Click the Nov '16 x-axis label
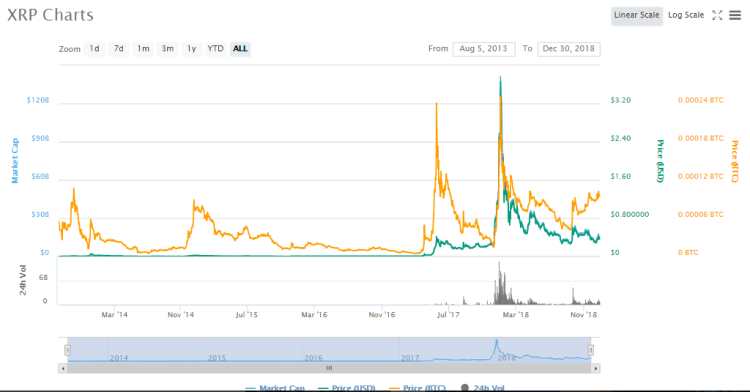 pos(382,315)
